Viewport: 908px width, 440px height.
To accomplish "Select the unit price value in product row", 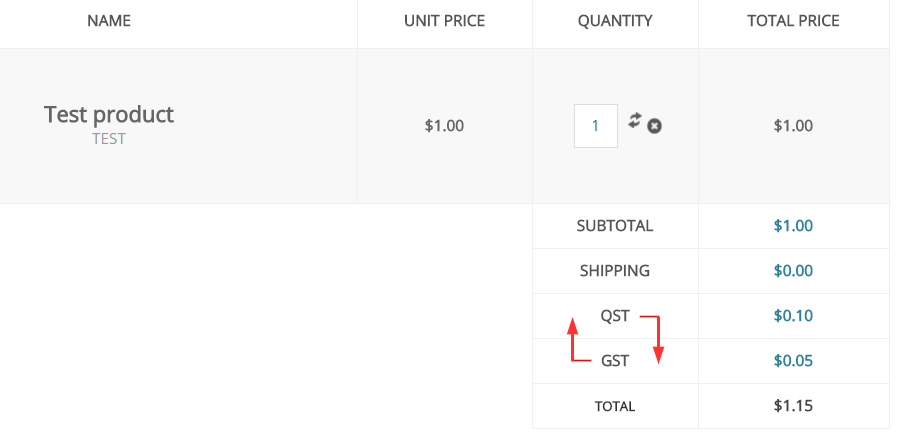I will coord(444,126).
